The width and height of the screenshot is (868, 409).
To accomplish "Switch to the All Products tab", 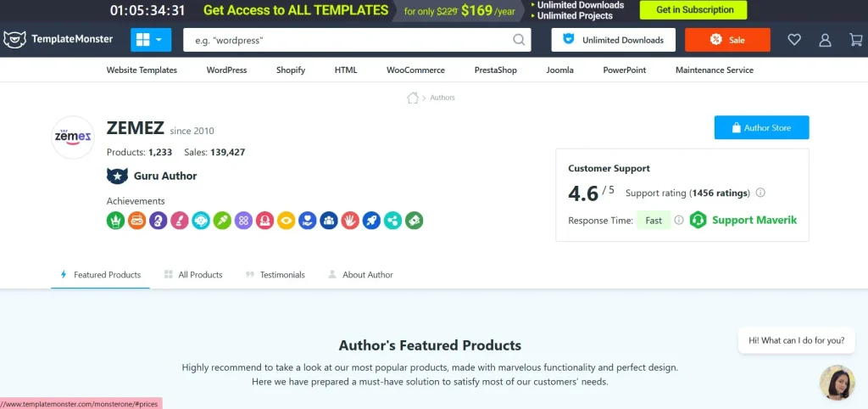I will coord(193,275).
